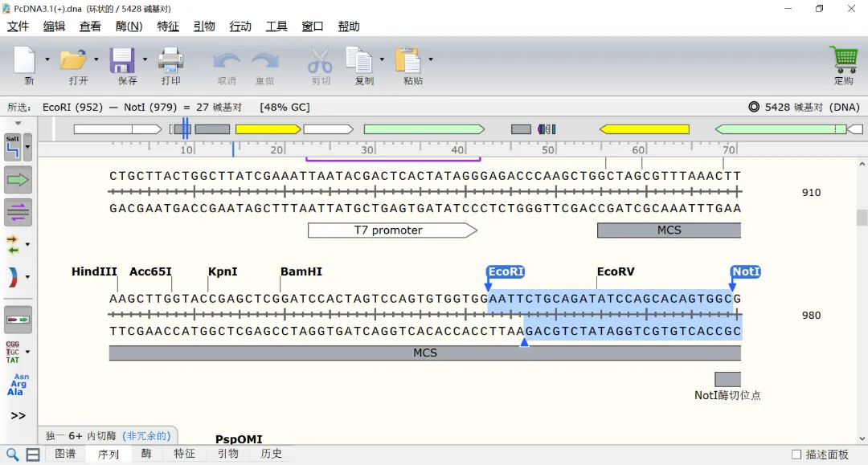Click the Order (定购) shopping cart icon
This screenshot has width=868, height=465.
click(x=843, y=61)
